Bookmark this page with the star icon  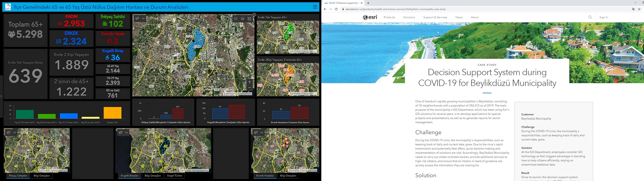click(639, 9)
